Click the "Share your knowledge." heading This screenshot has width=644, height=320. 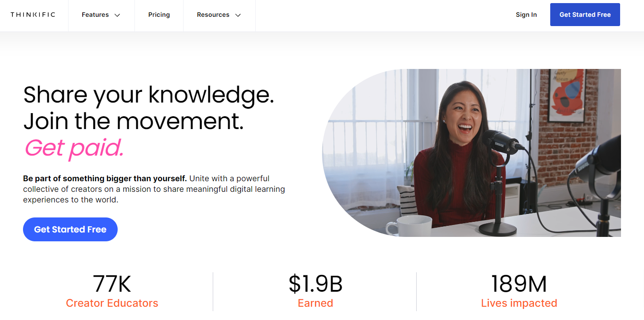(149, 95)
